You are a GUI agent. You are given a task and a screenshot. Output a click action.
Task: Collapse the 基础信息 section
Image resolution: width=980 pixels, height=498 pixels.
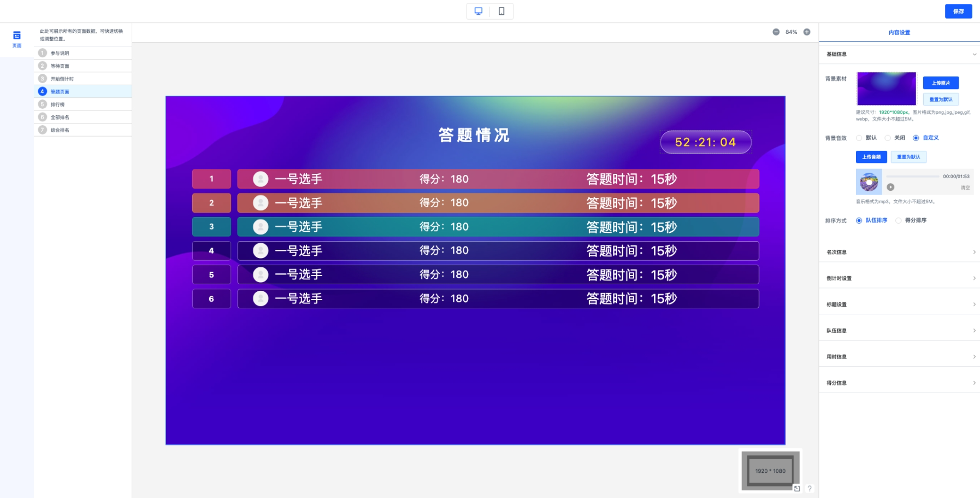pos(974,54)
